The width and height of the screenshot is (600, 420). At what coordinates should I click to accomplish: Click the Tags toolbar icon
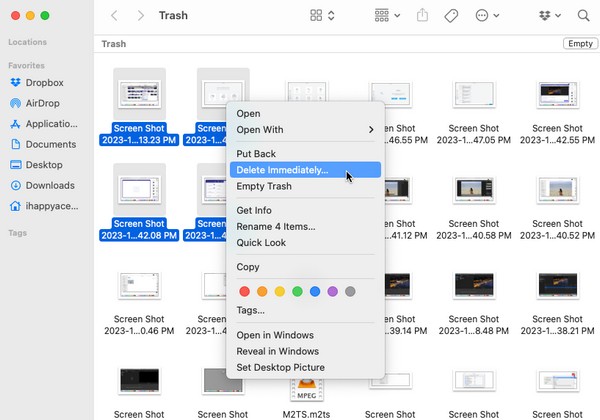click(x=451, y=16)
